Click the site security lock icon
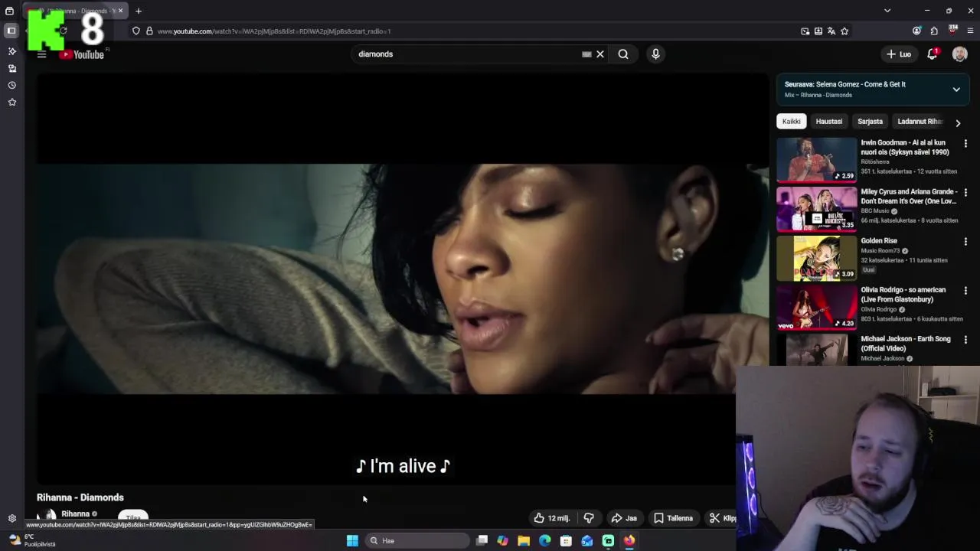The image size is (980, 551). 149,31
